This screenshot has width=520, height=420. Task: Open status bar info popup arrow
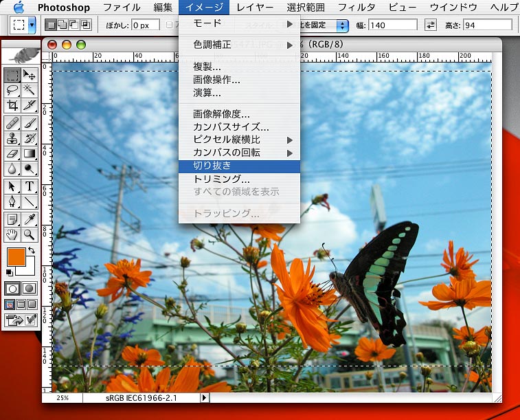tap(204, 397)
